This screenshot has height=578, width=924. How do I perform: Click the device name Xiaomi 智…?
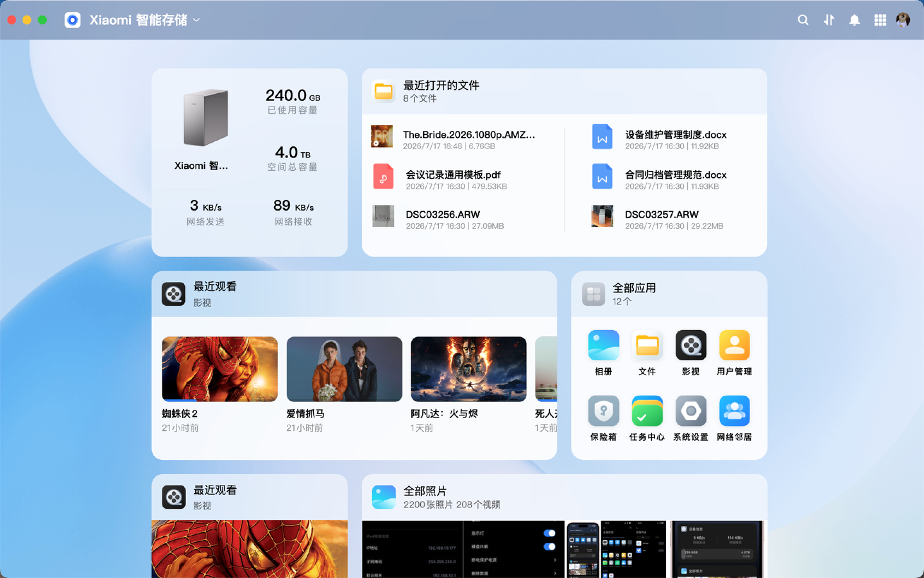point(201,166)
